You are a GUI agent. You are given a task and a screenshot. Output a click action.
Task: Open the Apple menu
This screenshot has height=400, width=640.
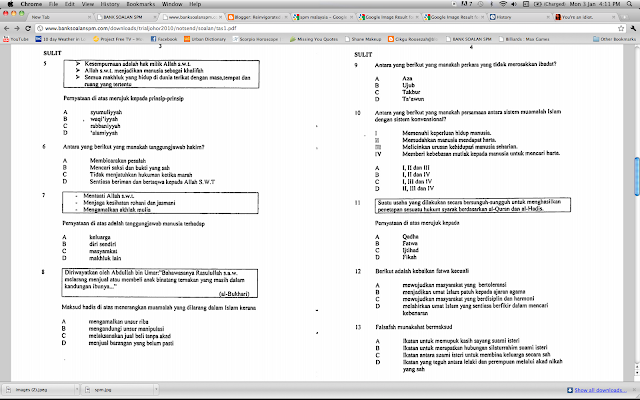coord(10,4)
